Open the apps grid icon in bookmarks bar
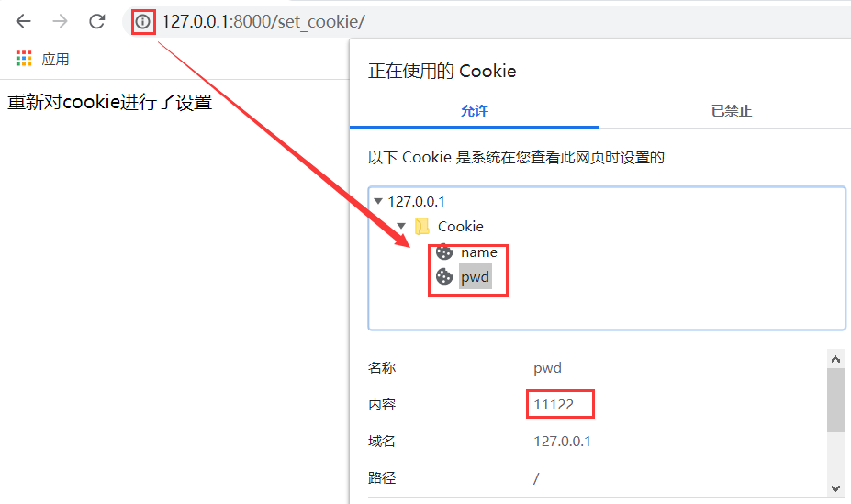This screenshot has height=504, width=851. tap(24, 59)
